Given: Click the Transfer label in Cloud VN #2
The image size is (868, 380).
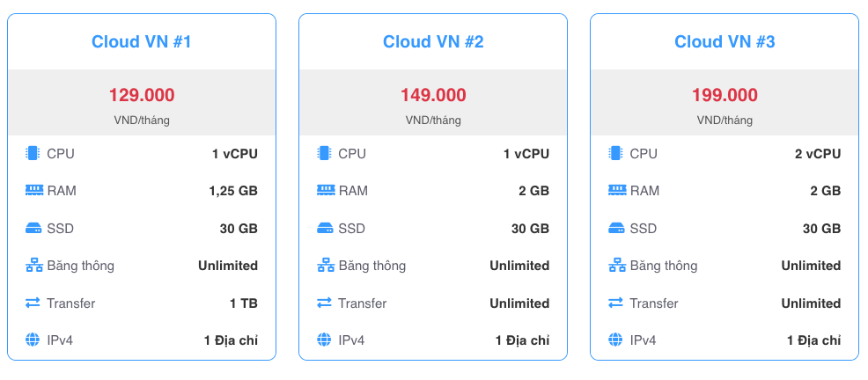Looking at the screenshot, I should coord(363,303).
